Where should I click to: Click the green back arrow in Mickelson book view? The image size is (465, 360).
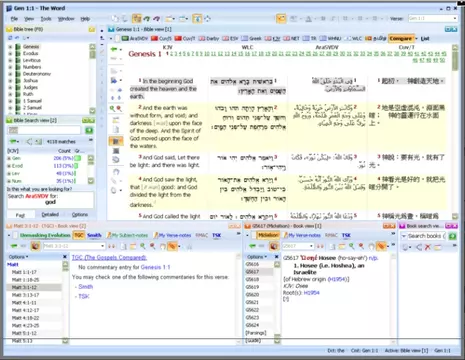(252, 246)
